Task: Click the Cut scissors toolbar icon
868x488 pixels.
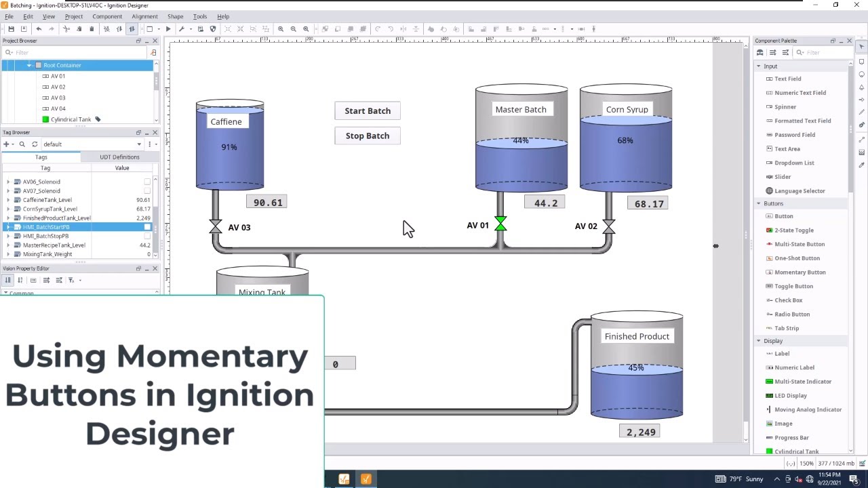Action: [66, 29]
